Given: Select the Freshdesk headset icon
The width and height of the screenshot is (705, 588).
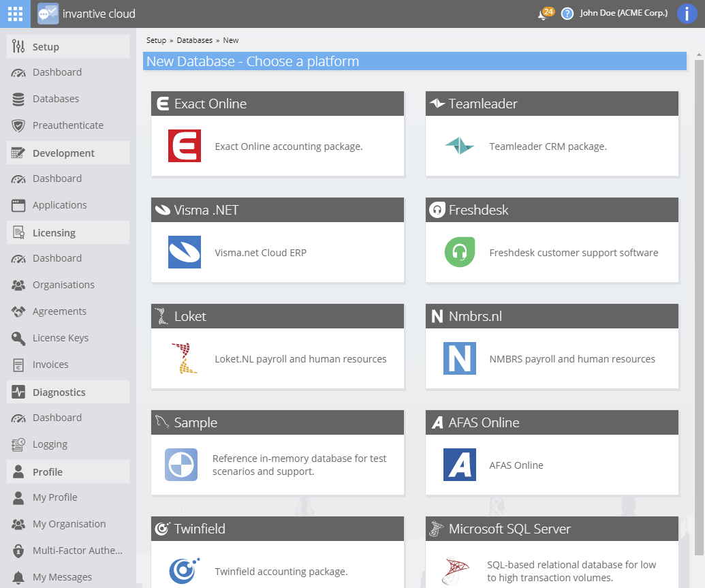Looking at the screenshot, I should point(458,251).
